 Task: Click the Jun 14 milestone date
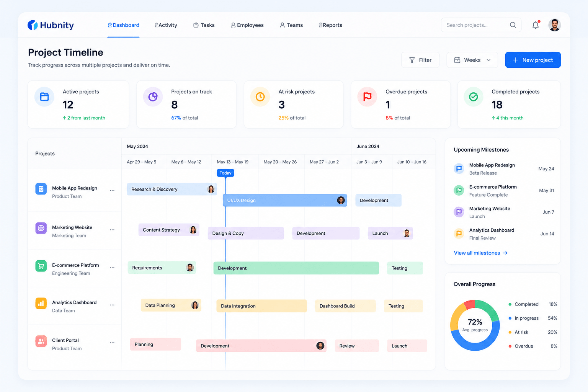[547, 234]
